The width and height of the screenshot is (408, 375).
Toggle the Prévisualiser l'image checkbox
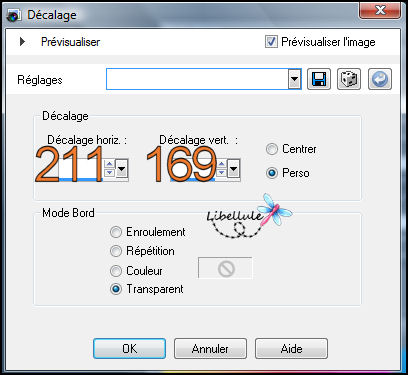point(271,42)
